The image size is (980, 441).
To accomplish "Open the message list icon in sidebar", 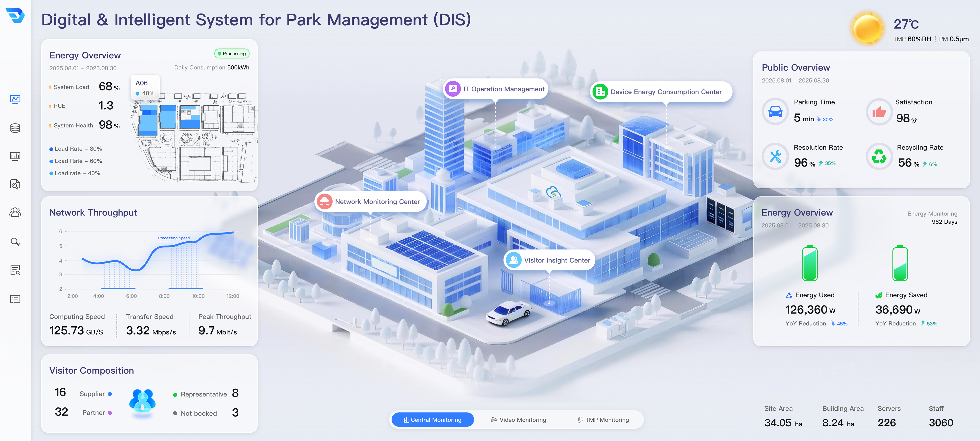I will point(15,299).
